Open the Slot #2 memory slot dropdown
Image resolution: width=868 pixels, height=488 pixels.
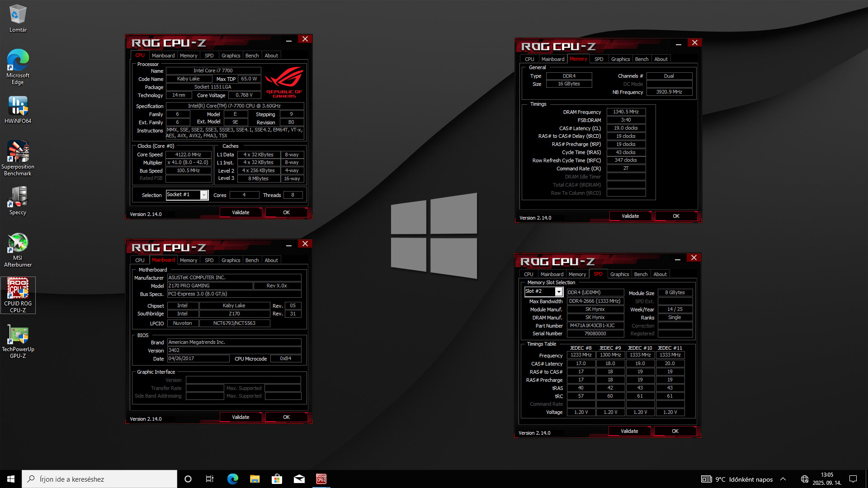559,292
